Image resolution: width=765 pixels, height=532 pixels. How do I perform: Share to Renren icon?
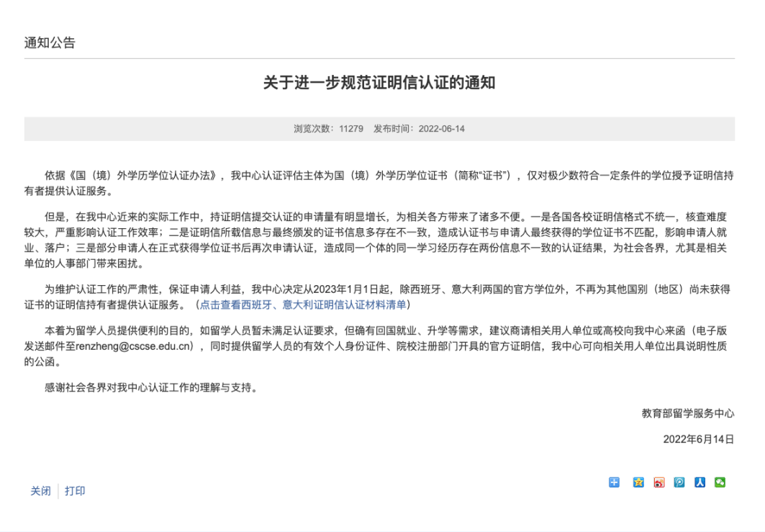tap(700, 482)
